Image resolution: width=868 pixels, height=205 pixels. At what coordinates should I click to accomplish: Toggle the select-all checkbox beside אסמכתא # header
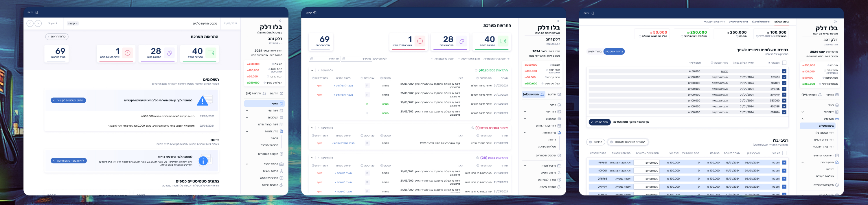784,63
